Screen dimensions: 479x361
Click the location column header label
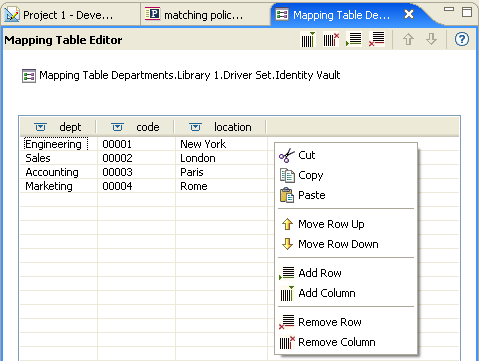click(x=233, y=127)
